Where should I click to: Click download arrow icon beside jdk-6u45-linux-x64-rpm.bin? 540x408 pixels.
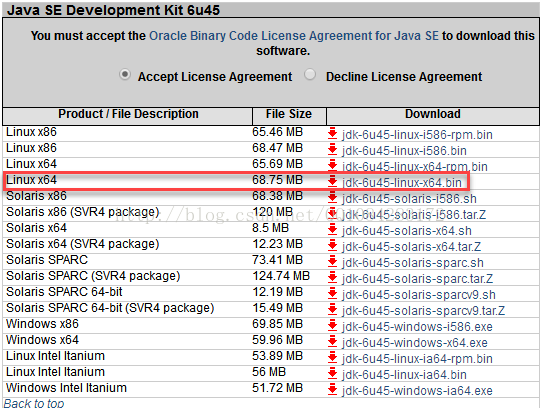(332, 166)
